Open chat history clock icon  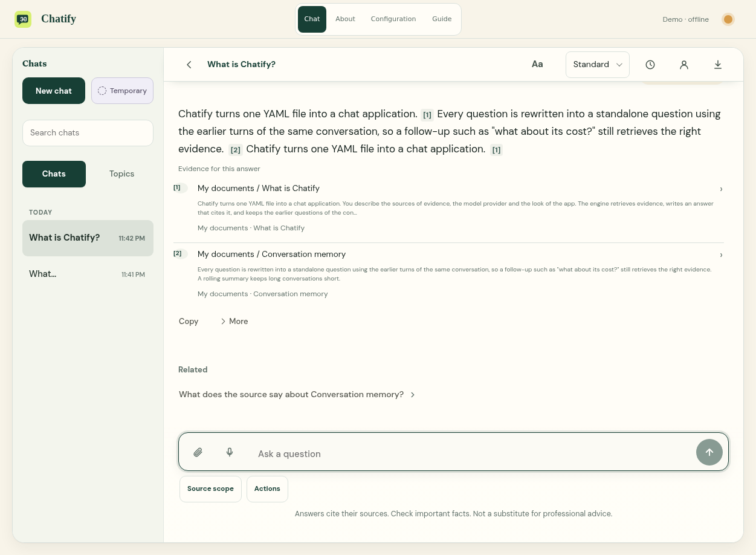(x=650, y=65)
